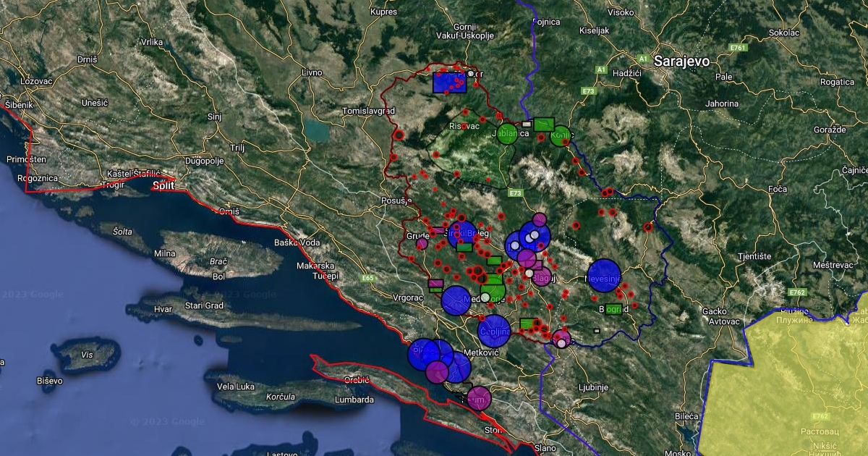Image resolution: width=868 pixels, height=456 pixels.
Task: Click the E65 road badge near Vrgorac
Action: click(x=369, y=278)
